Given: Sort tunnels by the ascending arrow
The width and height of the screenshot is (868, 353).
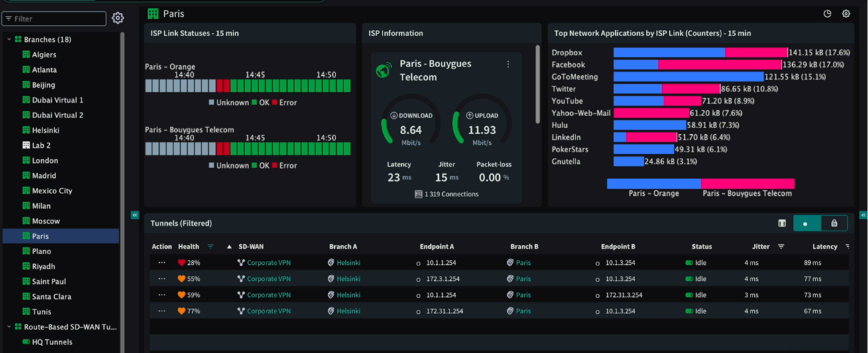Looking at the screenshot, I should click(229, 247).
